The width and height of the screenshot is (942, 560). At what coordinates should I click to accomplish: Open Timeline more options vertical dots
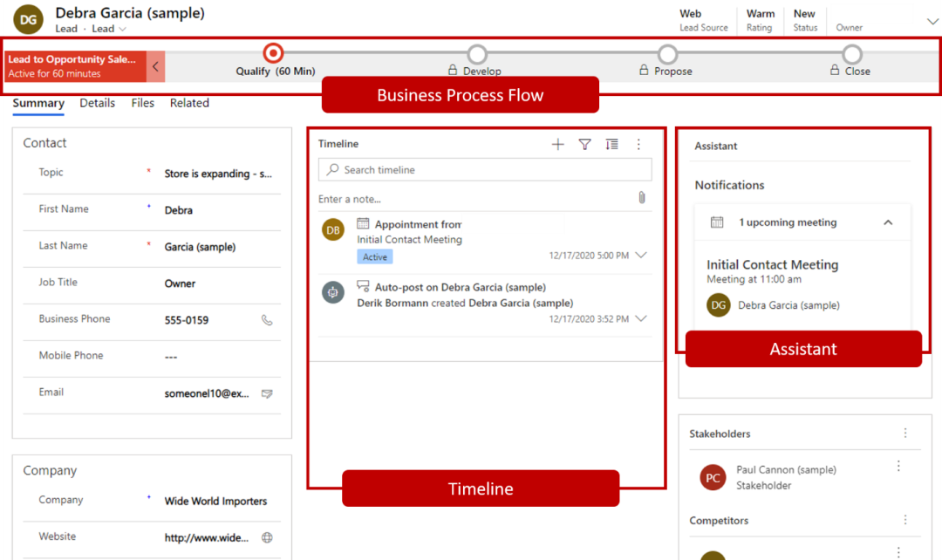click(x=638, y=145)
